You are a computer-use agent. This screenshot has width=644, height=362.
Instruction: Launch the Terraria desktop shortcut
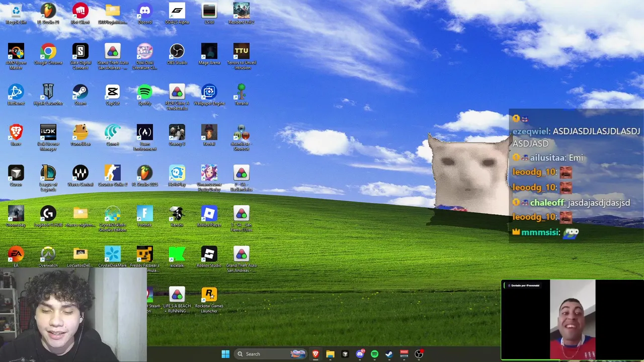(x=242, y=95)
